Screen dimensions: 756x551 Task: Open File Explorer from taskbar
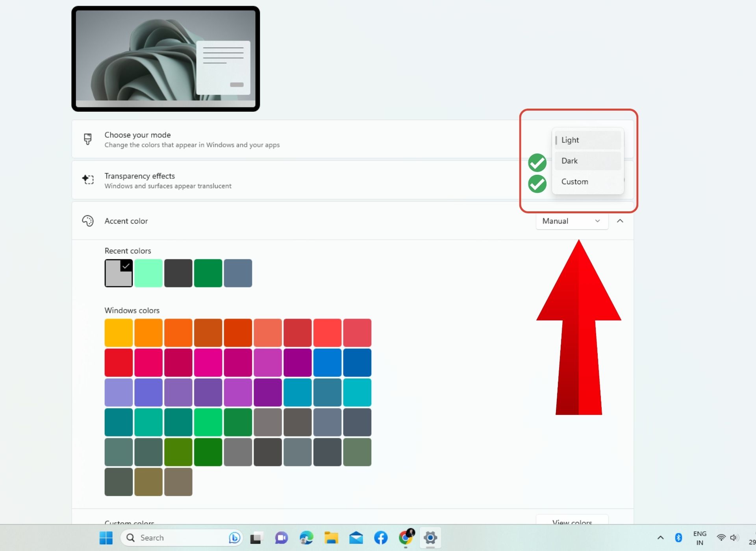coord(331,538)
